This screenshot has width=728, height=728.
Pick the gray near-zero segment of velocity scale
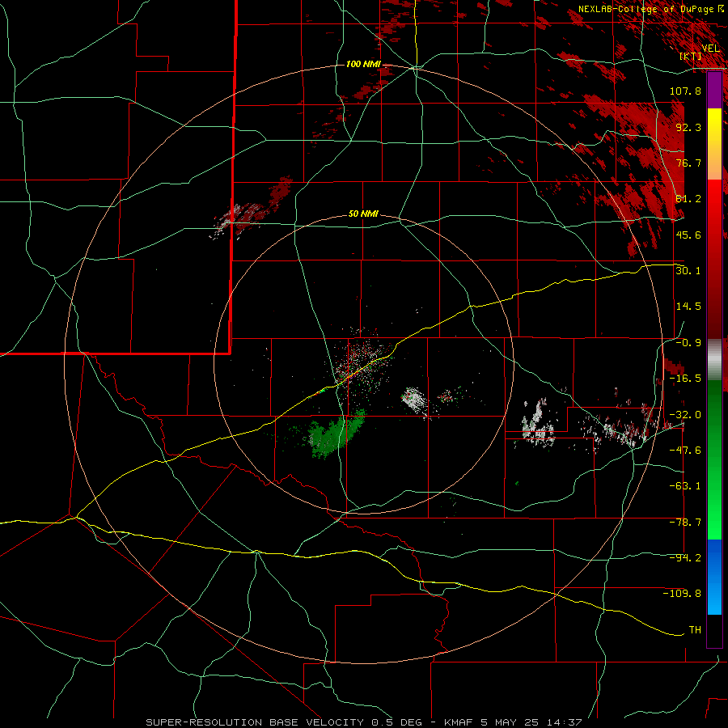tap(714, 359)
